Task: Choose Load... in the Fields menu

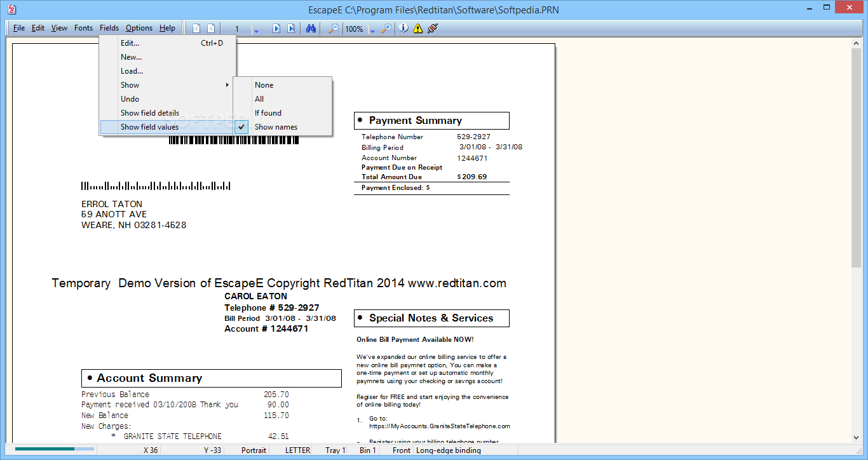Action: [168, 71]
